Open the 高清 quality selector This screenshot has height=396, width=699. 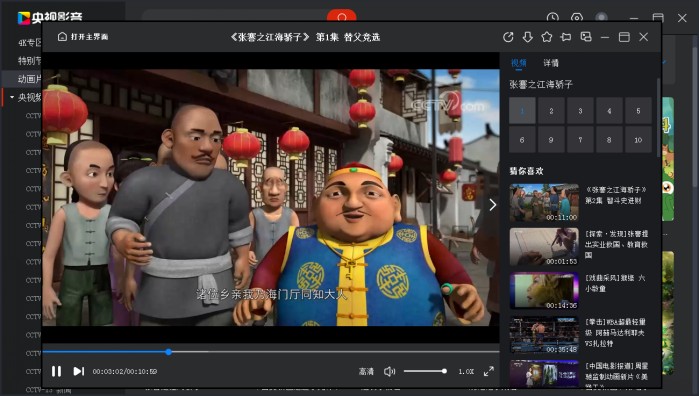coord(366,371)
